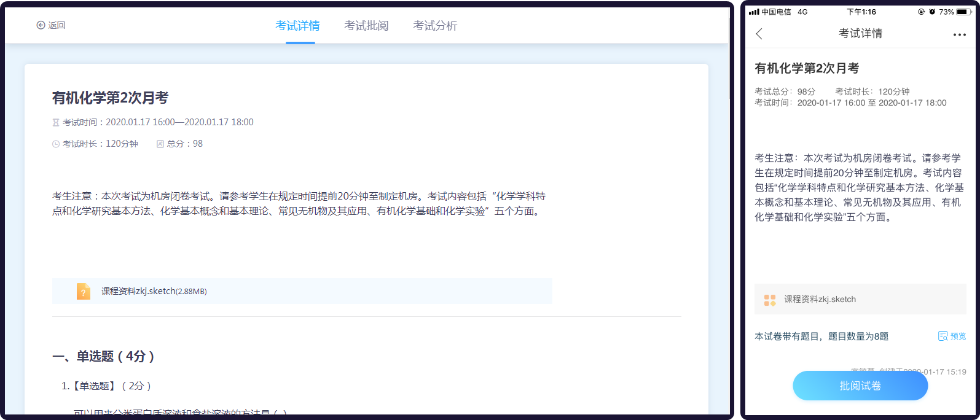Click the hourglass icon beside 考试时间
980x420 pixels.
[x=56, y=123]
